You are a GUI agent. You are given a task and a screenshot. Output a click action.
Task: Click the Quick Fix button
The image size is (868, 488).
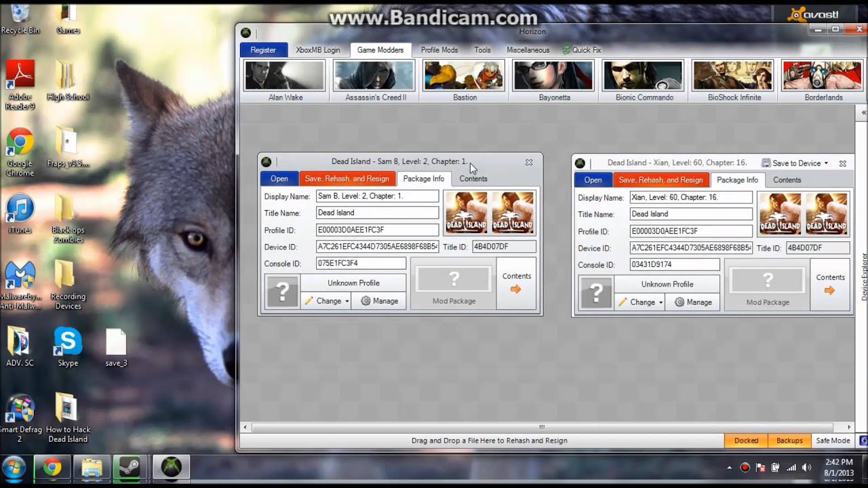pos(582,49)
